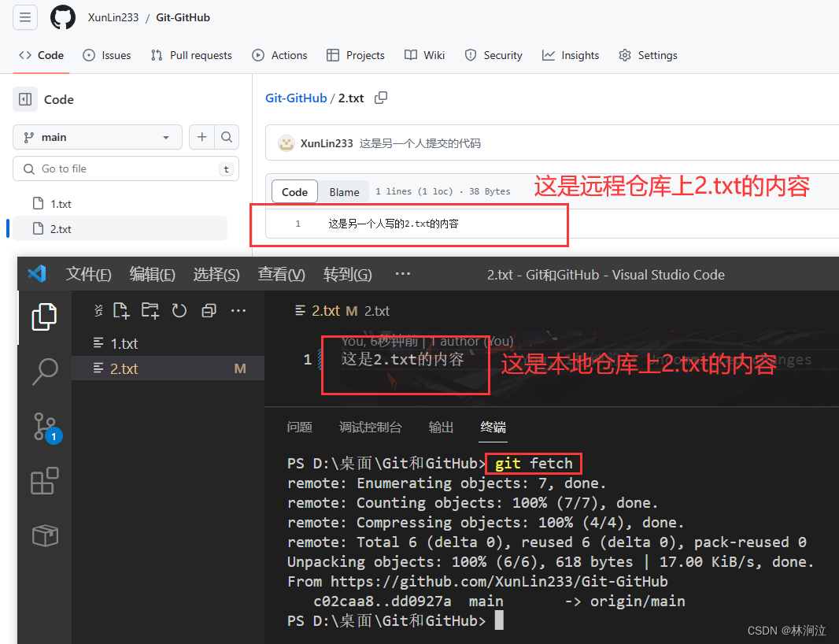Viewport: 839px width, 644px height.
Task: Open the 转到(G) menu in VS Code
Action: 347,275
